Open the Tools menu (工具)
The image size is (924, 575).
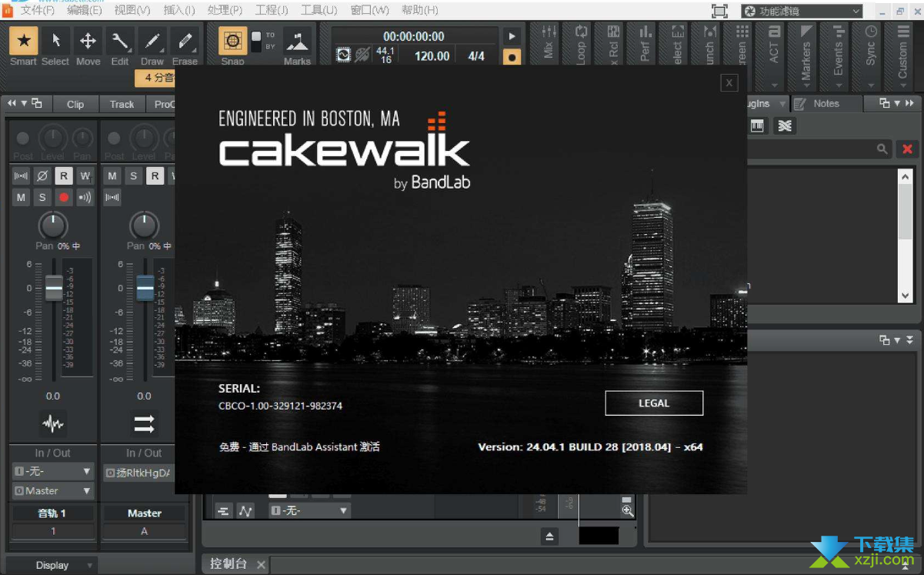319,10
